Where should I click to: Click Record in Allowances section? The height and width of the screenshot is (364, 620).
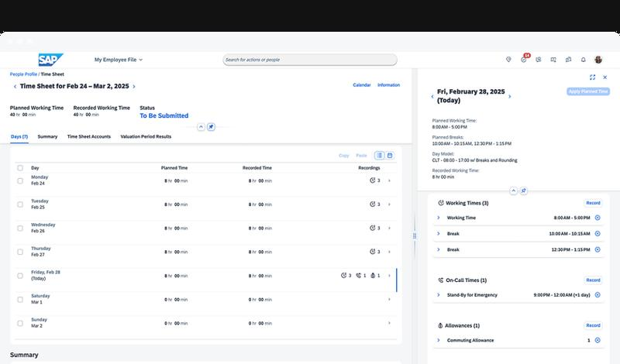point(593,325)
